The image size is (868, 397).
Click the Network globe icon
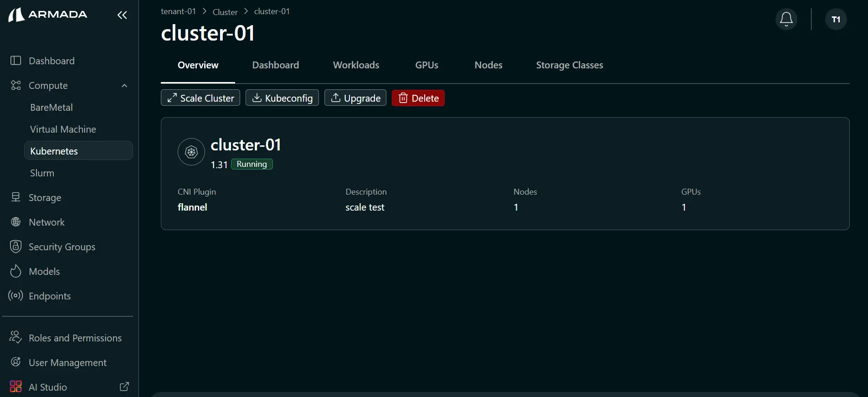click(16, 222)
